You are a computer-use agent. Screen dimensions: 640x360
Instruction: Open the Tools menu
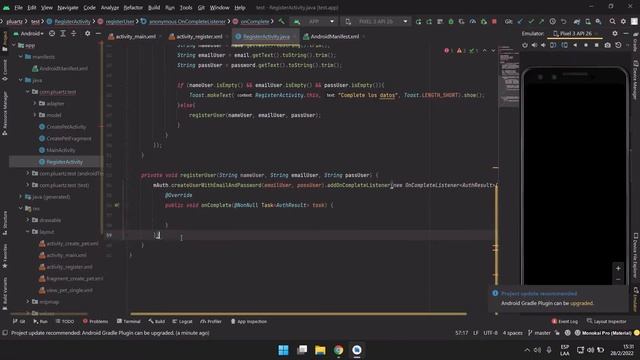pyautogui.click(x=186, y=7)
